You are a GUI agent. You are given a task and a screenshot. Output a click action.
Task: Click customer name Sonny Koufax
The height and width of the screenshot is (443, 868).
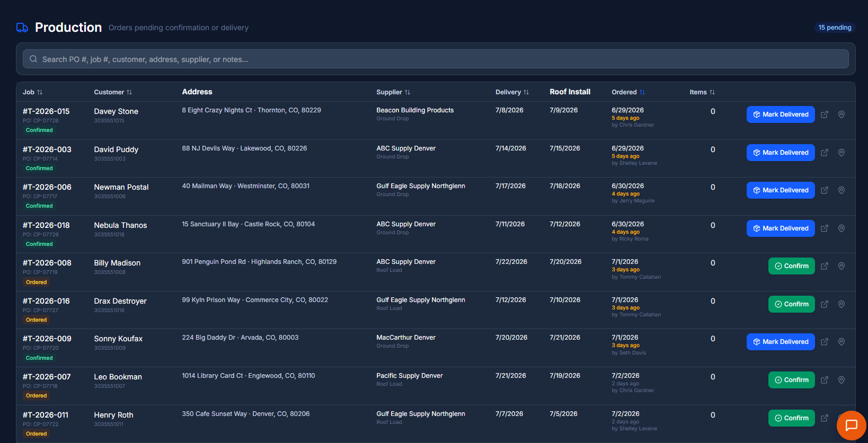click(118, 339)
